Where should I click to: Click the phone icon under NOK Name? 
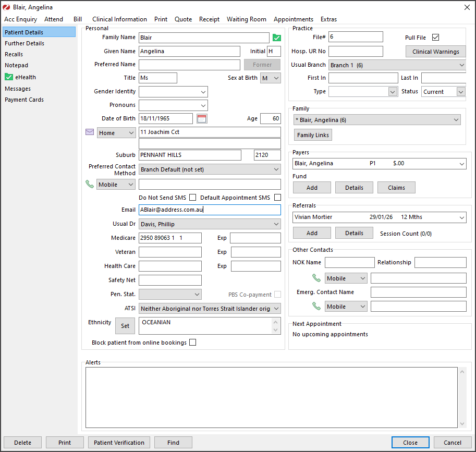pyautogui.click(x=316, y=278)
